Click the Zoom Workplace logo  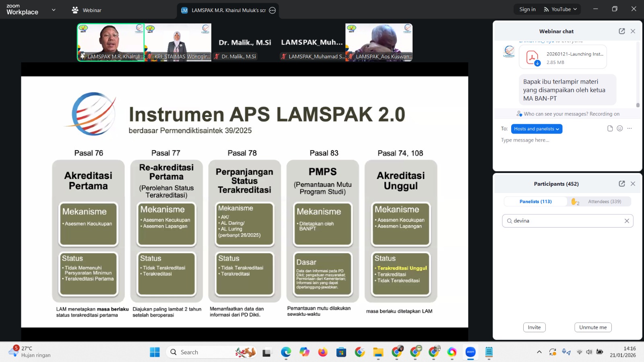click(x=23, y=10)
